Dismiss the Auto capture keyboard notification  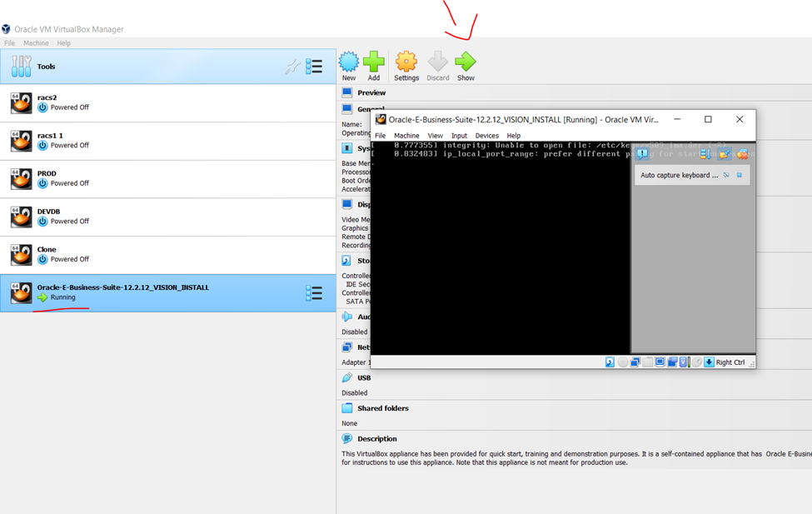(740, 175)
